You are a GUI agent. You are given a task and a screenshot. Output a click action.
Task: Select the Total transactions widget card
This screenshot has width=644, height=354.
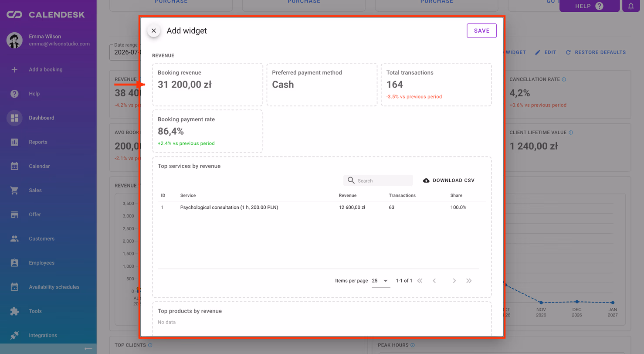click(436, 85)
